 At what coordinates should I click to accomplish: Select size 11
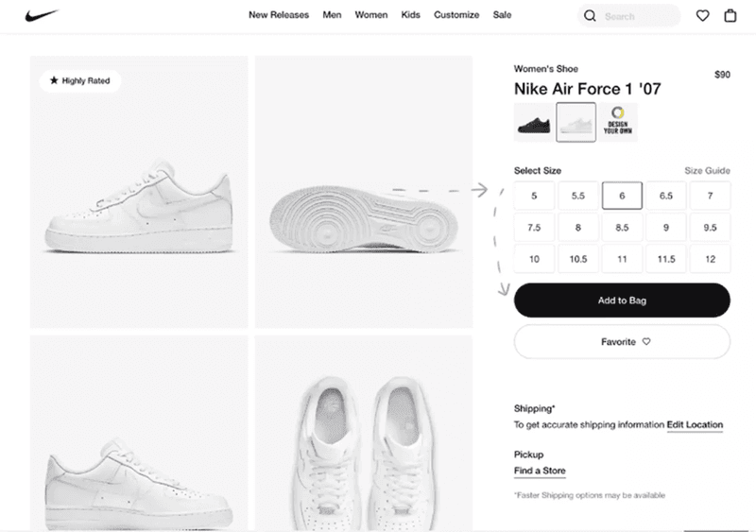[x=622, y=260]
